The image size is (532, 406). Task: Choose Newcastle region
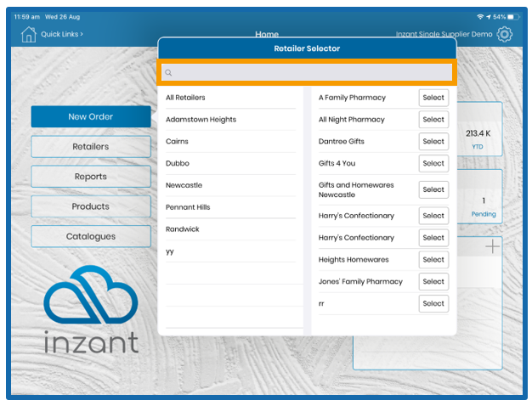click(230, 185)
